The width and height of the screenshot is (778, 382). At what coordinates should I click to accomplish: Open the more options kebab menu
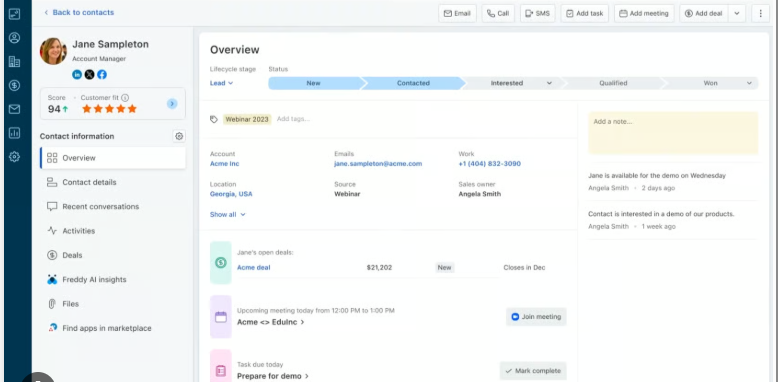pyautogui.click(x=760, y=13)
